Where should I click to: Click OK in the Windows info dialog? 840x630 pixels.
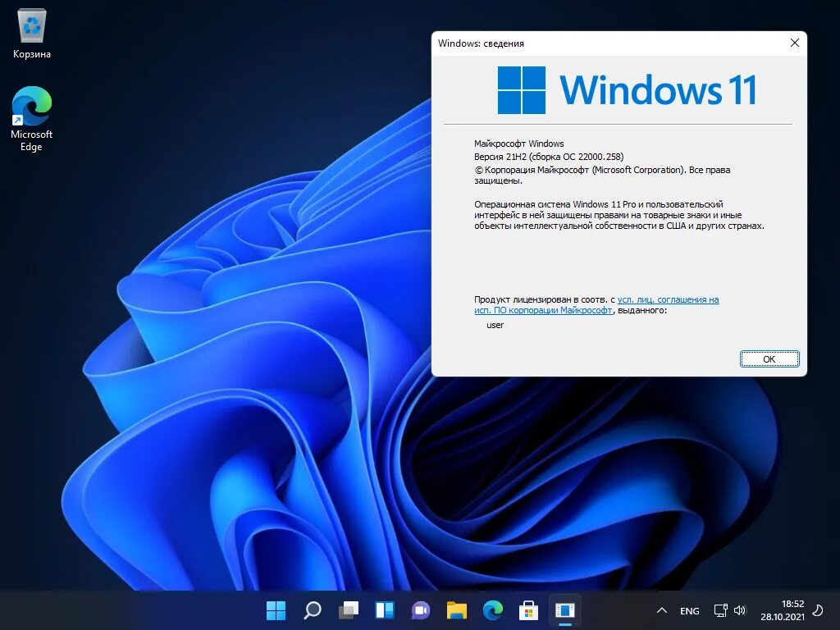pos(769,359)
